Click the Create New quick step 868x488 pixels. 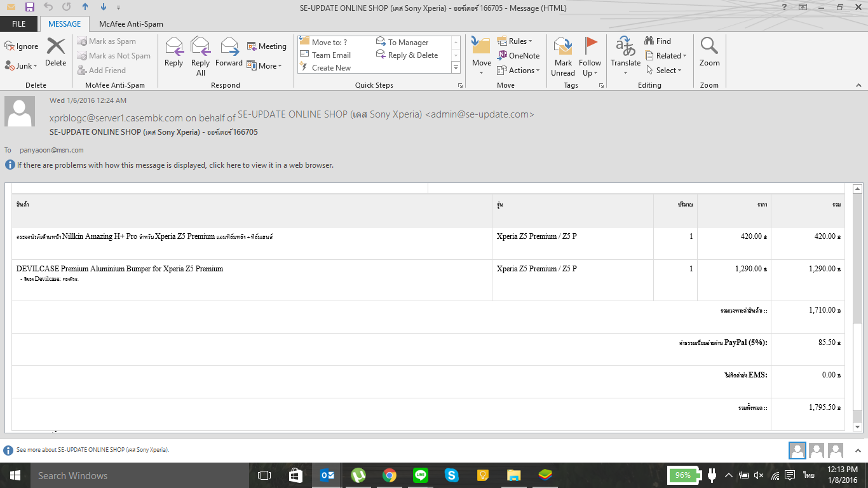(x=325, y=68)
